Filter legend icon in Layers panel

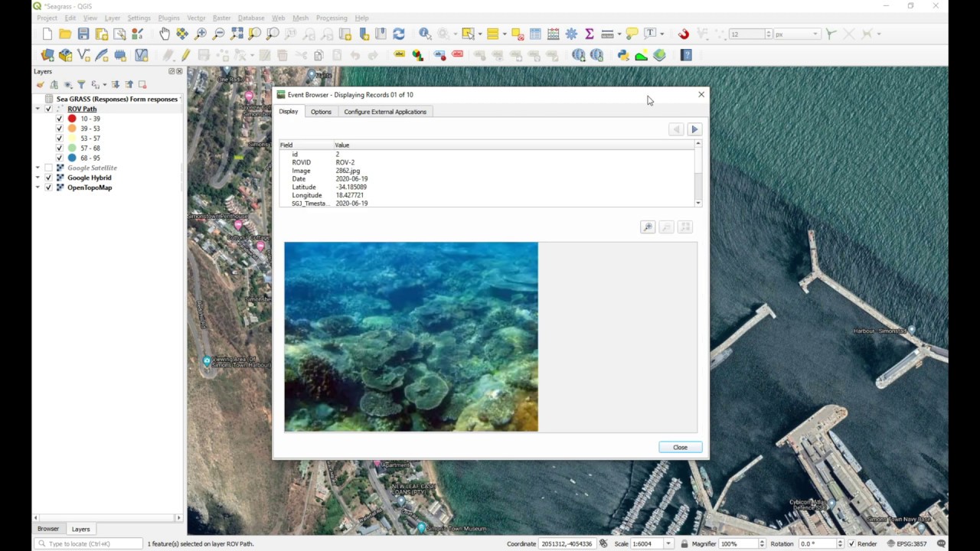(81, 84)
